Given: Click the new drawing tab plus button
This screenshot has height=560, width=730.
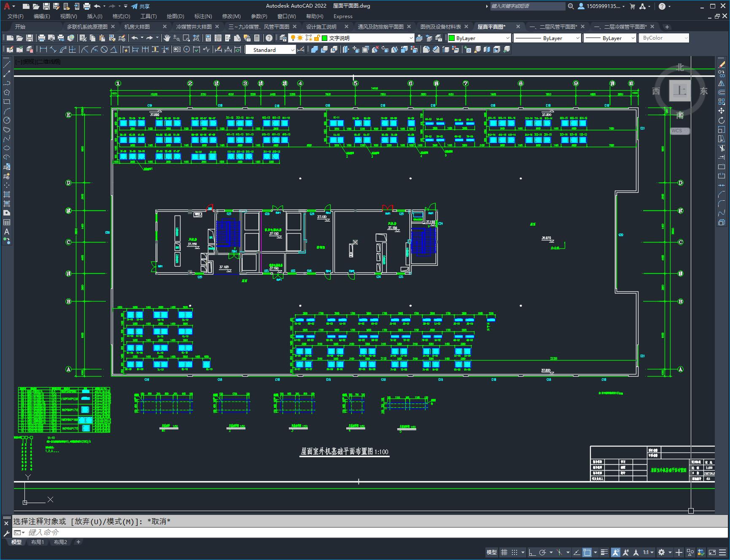Looking at the screenshot, I should click(x=667, y=27).
